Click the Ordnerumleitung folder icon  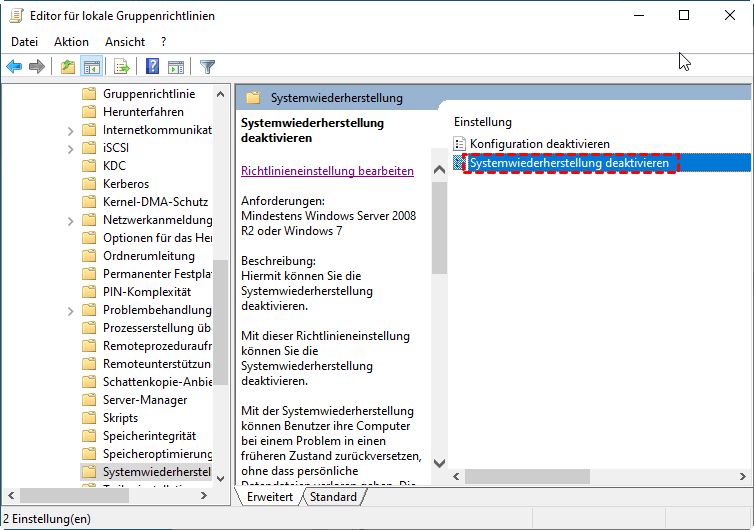[89, 256]
